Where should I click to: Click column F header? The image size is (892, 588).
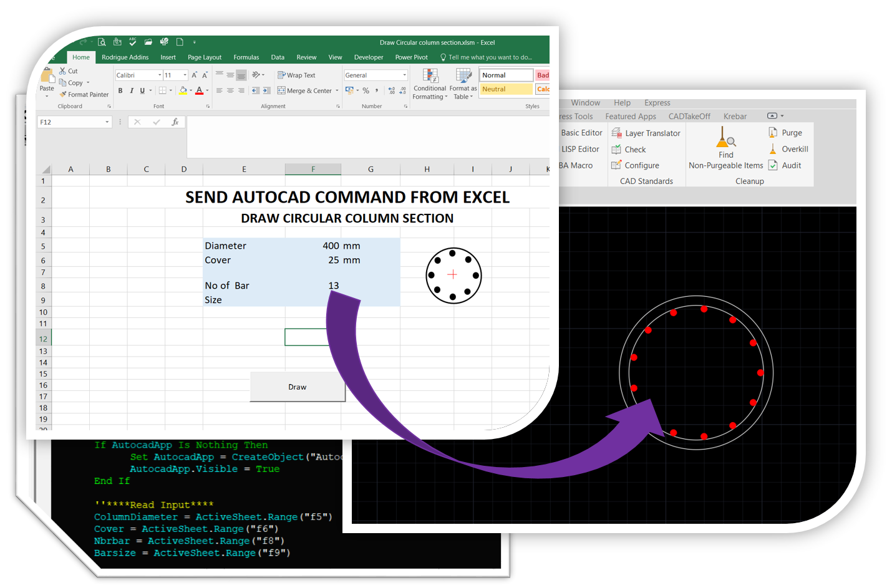(313, 169)
